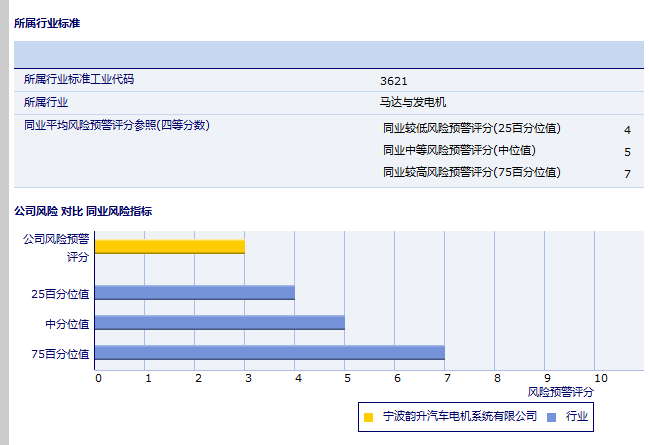Click the blue 行业 legend swatch

click(552, 416)
